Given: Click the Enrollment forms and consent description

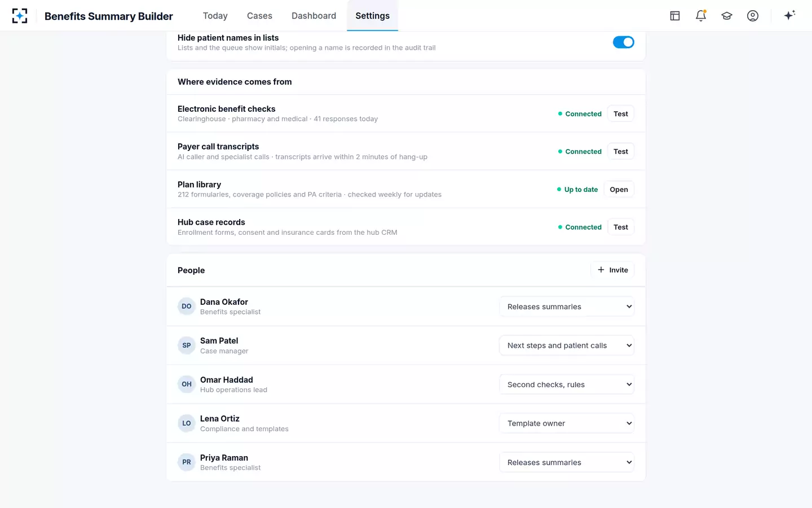Looking at the screenshot, I should point(287,233).
